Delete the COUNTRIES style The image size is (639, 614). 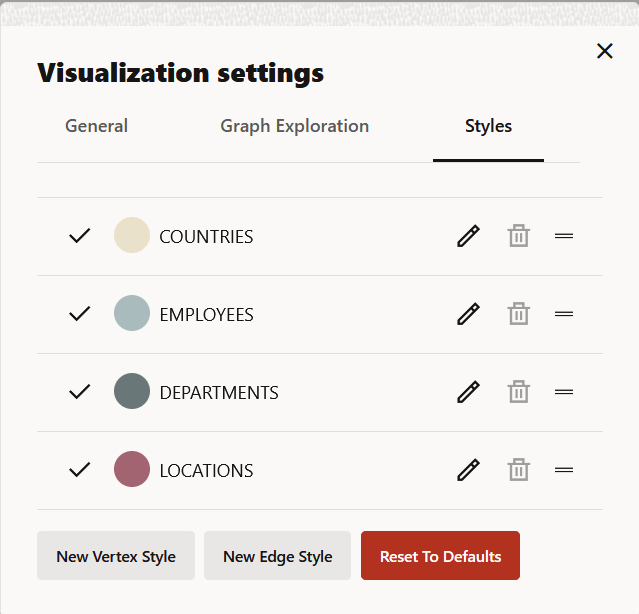point(518,236)
